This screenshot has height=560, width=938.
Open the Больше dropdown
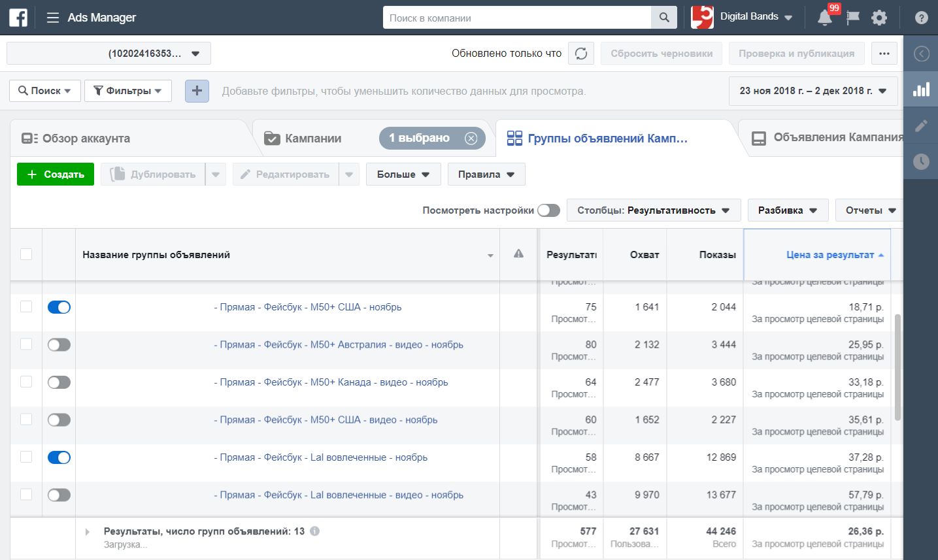(x=403, y=174)
